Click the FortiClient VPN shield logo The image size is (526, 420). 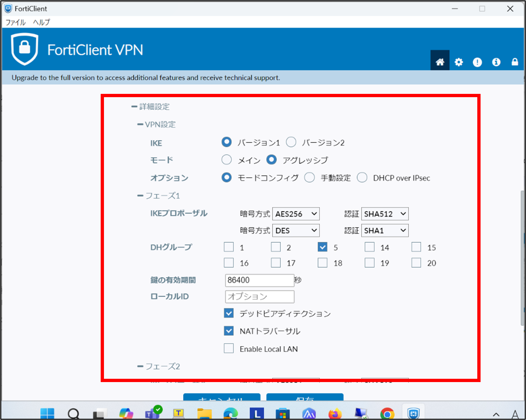(x=25, y=49)
